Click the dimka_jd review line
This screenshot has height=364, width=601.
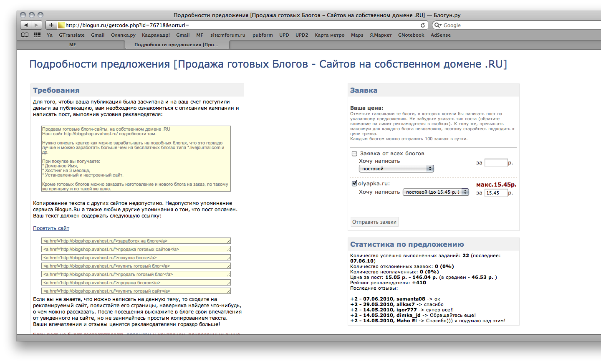point(413,315)
